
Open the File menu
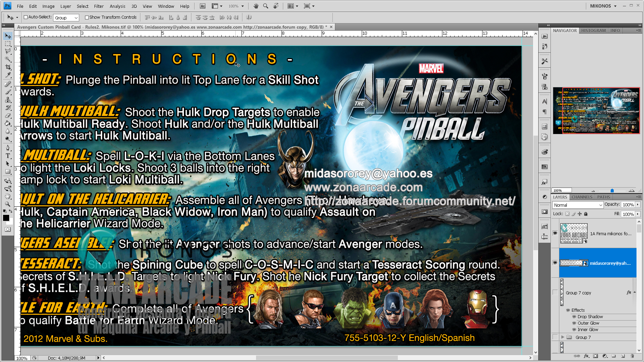(20, 6)
